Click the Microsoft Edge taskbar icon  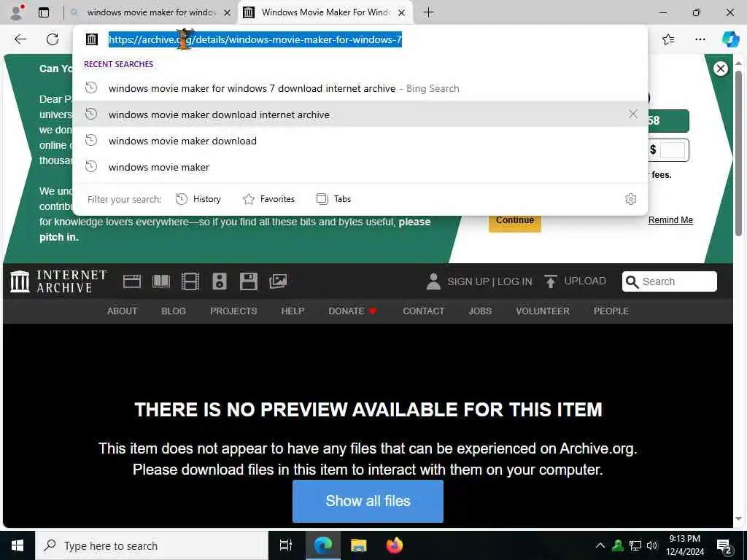[323, 545]
